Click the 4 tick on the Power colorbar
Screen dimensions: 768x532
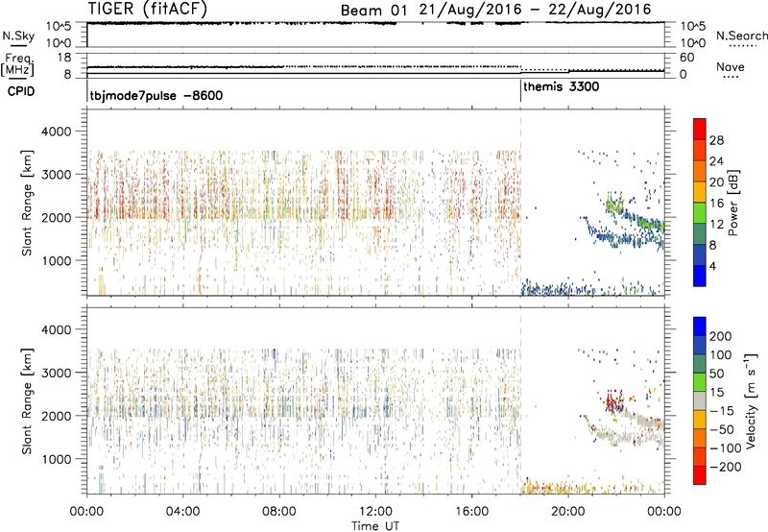pyautogui.click(x=713, y=265)
